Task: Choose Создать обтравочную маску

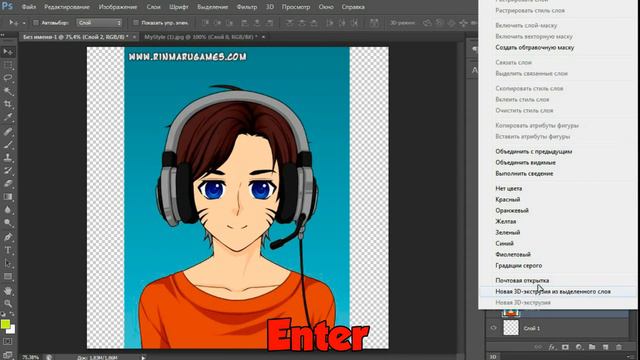Action: click(535, 47)
